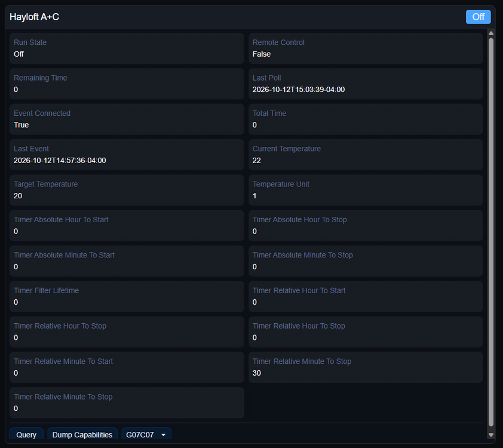This screenshot has height=448, width=503.
Task: Click the scrollbar up arrow
Action: [491, 33]
